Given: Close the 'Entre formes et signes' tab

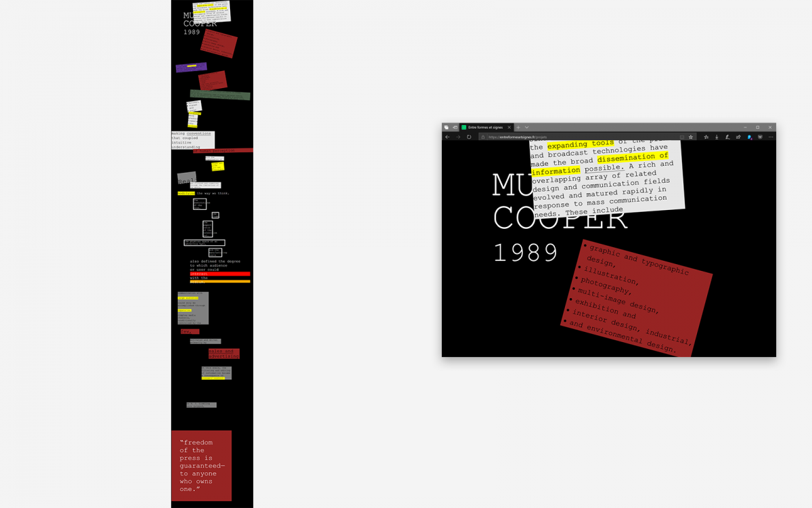Looking at the screenshot, I should [510, 127].
